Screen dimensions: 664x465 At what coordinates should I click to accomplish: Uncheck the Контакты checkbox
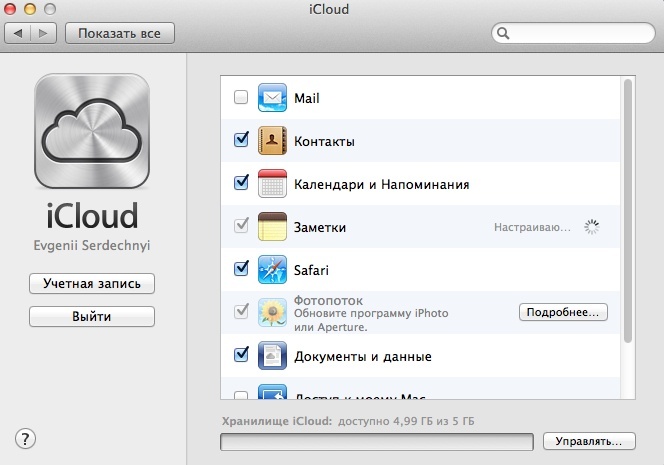241,139
